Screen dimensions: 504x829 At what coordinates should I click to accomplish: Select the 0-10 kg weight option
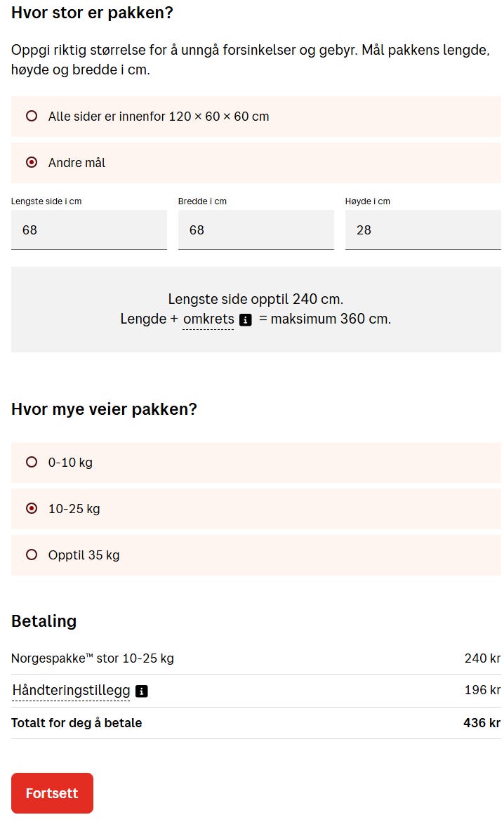(x=32, y=463)
